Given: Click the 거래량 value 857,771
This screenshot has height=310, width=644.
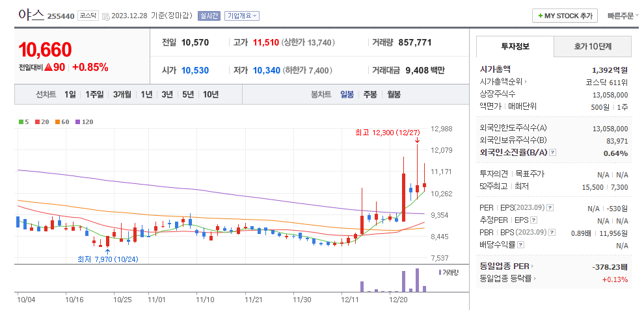Looking at the screenshot, I should click(x=415, y=42).
